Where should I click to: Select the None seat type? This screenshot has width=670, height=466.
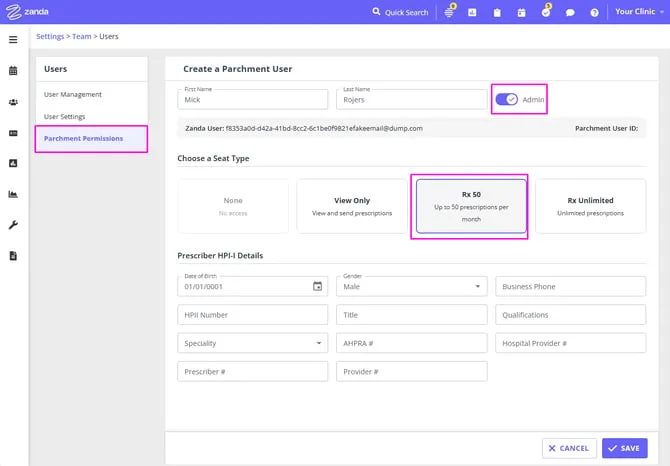(x=233, y=206)
